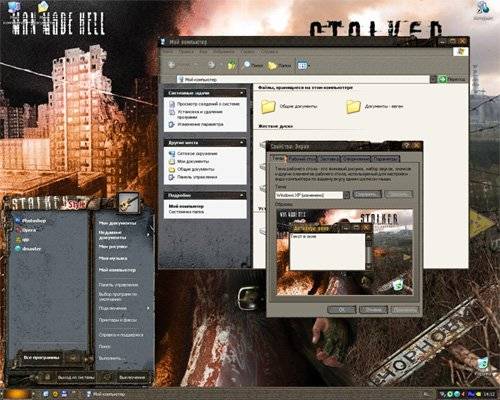Open Сетевое окружение in Другие места
Viewport: 500px width, 400px height.
tap(193, 153)
